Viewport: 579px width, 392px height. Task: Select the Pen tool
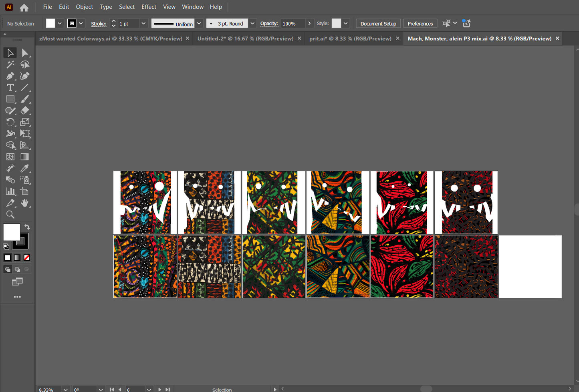tap(10, 76)
